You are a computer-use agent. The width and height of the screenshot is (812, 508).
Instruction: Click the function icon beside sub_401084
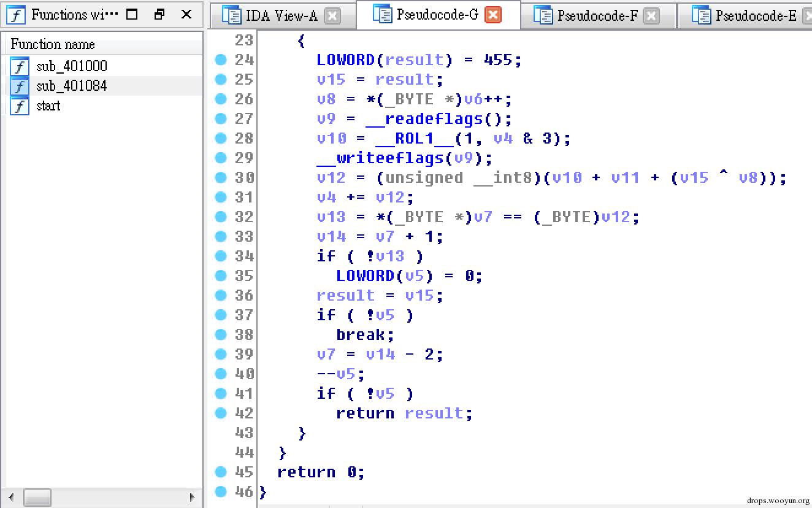coord(20,86)
